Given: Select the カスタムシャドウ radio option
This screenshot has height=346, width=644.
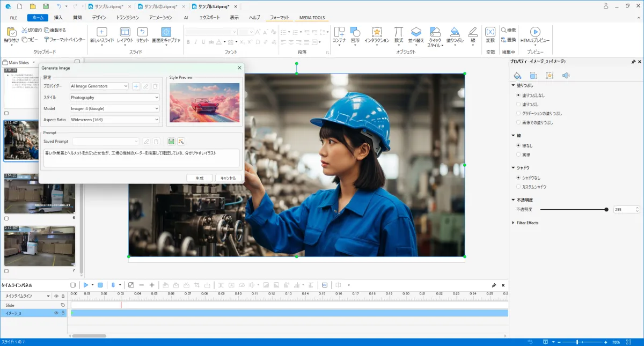Looking at the screenshot, I should pos(518,187).
